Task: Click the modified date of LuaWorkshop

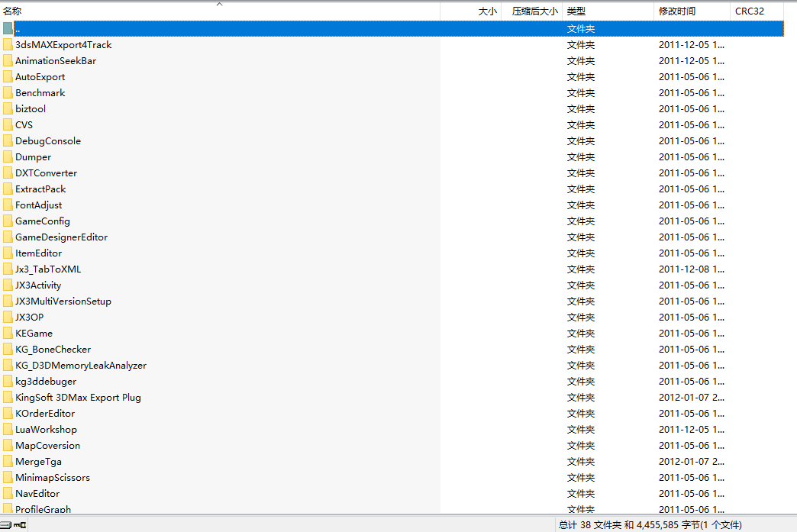Action: pyautogui.click(x=692, y=430)
